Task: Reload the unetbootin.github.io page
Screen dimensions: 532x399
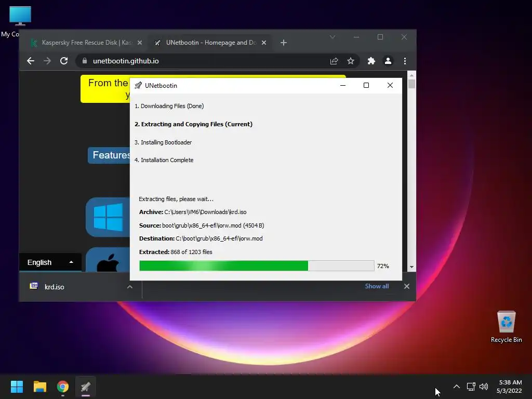Action: [x=64, y=61]
